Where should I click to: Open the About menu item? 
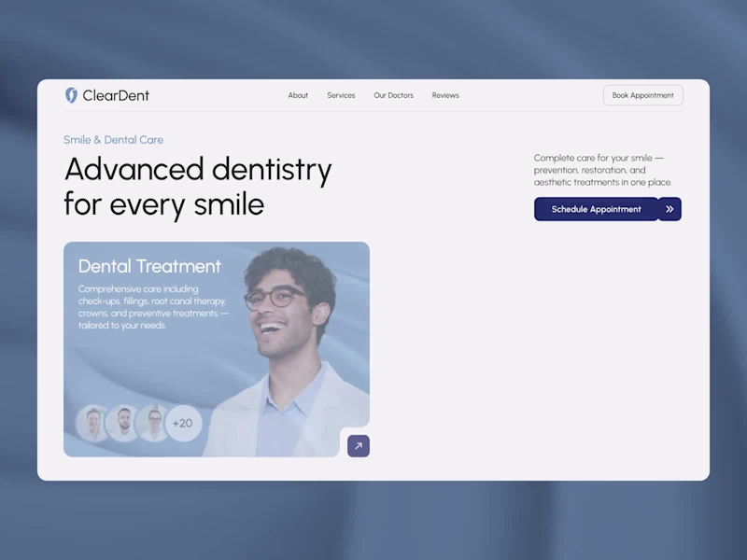[298, 95]
